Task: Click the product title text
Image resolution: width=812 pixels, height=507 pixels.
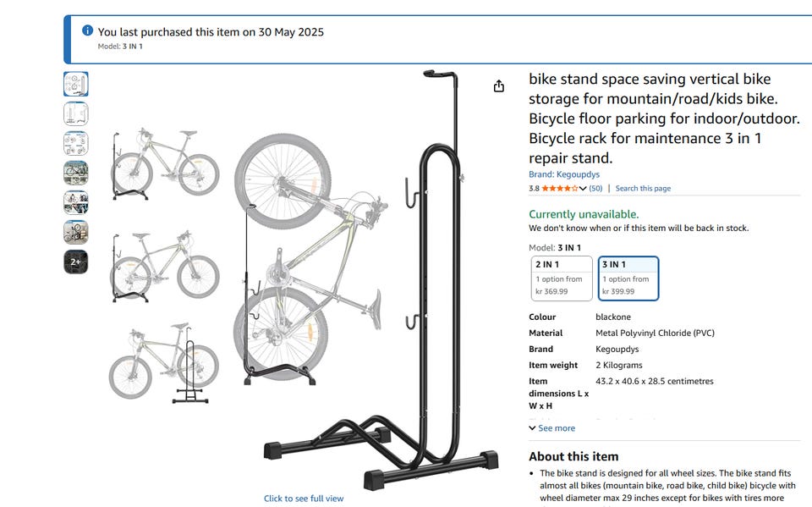Action: click(652, 118)
